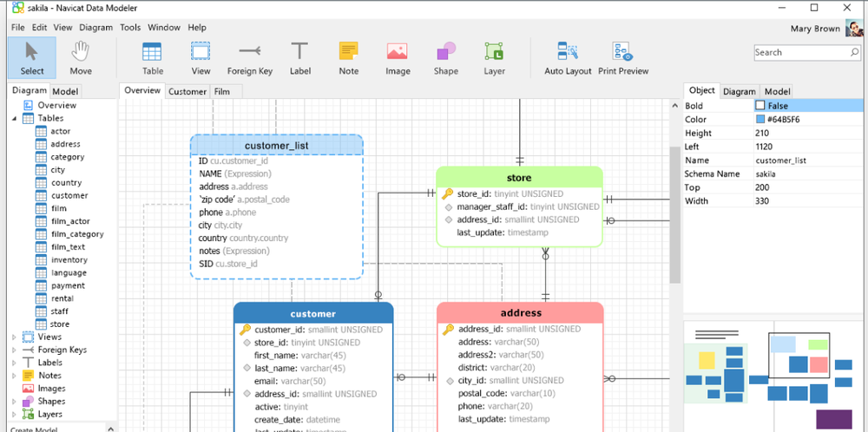Click customer_id key icon in customer table
The width and height of the screenshot is (868, 432).
245,330
